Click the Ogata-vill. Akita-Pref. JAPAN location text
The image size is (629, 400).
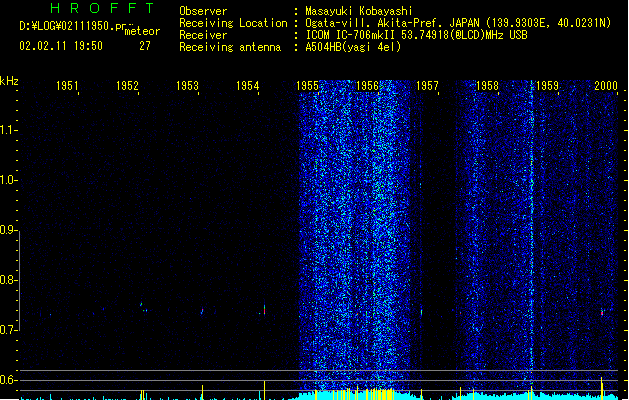point(458,23)
